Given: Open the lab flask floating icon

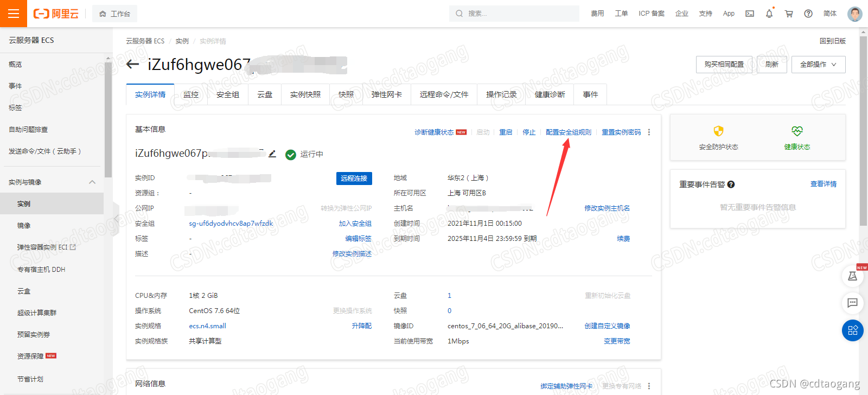Looking at the screenshot, I should click(853, 276).
